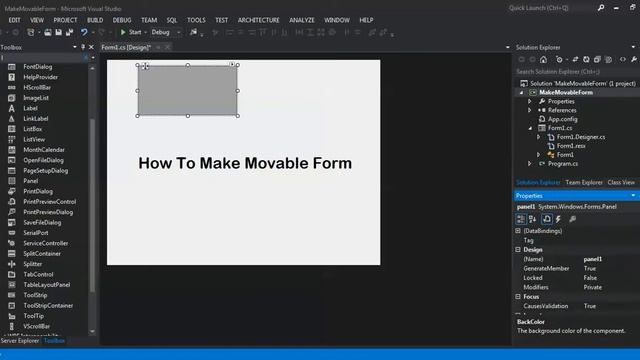Select the ImageList item in Toolbox
Image resolution: width=640 pixels, height=360 pixels.
[36, 98]
